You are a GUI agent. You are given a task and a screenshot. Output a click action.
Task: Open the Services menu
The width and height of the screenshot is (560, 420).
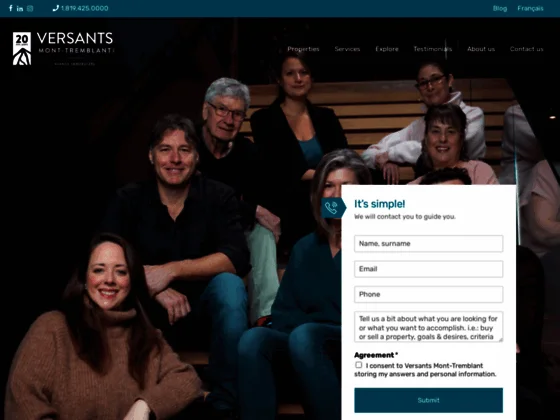tap(347, 49)
